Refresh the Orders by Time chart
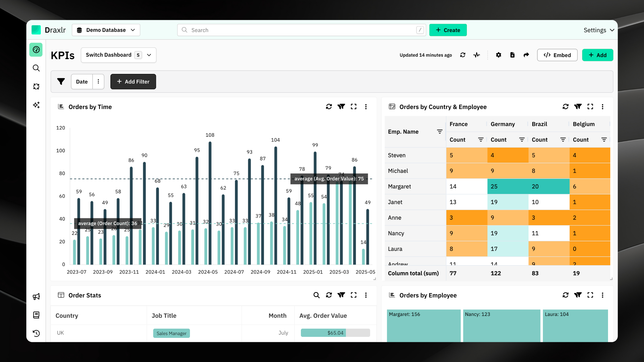Screen dimensions: 644x362 tap(329, 107)
